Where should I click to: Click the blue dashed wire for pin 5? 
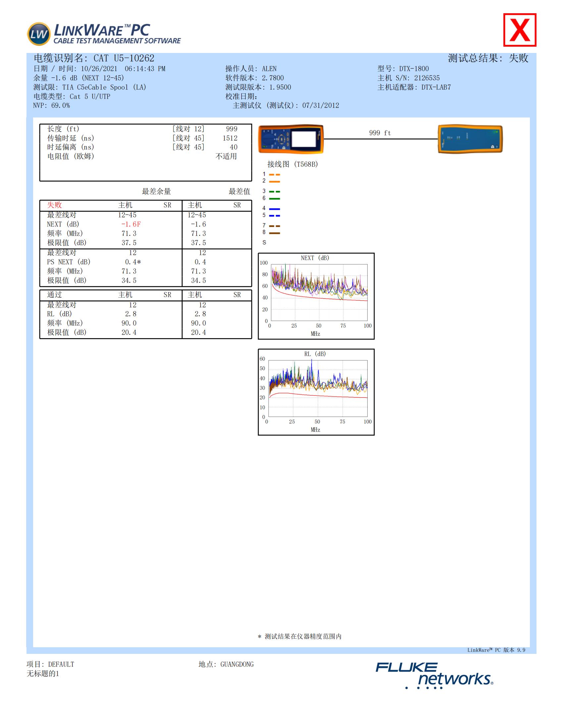point(274,216)
